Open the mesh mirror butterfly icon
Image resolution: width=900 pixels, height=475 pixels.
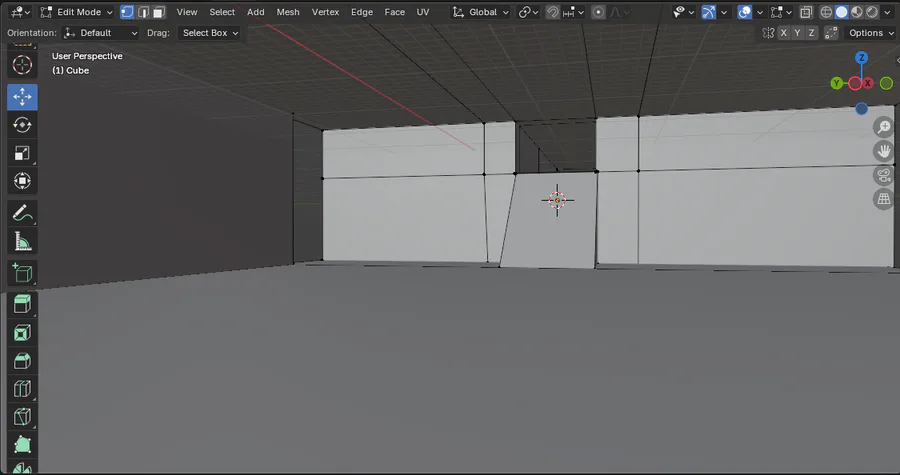(769, 33)
